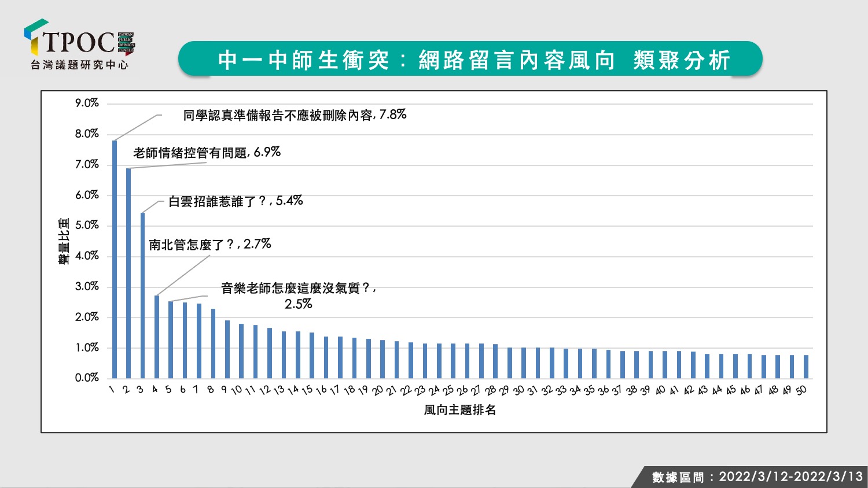The width and height of the screenshot is (868, 488).
Task: Select the tallest bar for rank 1
Action: (x=115, y=259)
